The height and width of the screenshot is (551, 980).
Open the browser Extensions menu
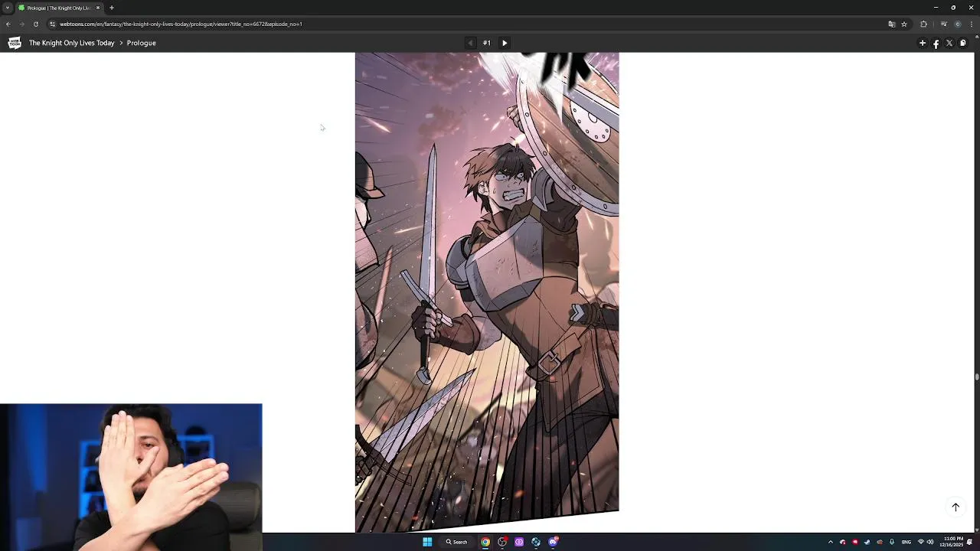click(923, 24)
